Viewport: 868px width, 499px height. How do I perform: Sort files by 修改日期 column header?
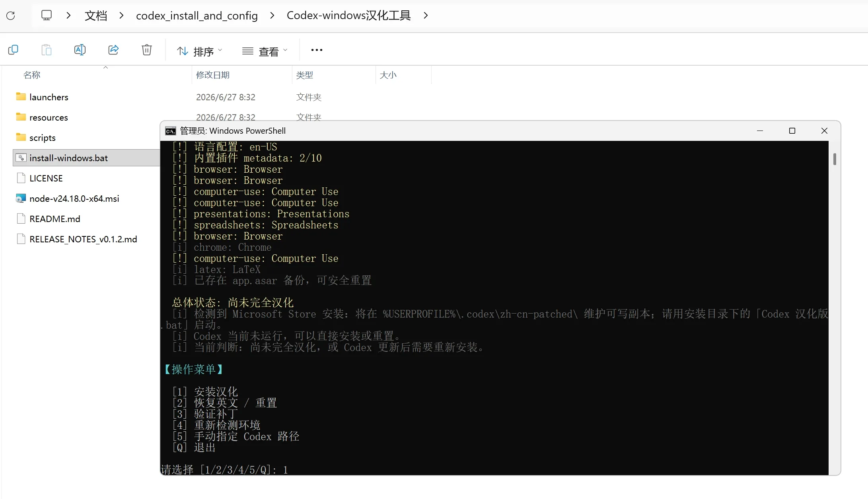click(x=213, y=75)
